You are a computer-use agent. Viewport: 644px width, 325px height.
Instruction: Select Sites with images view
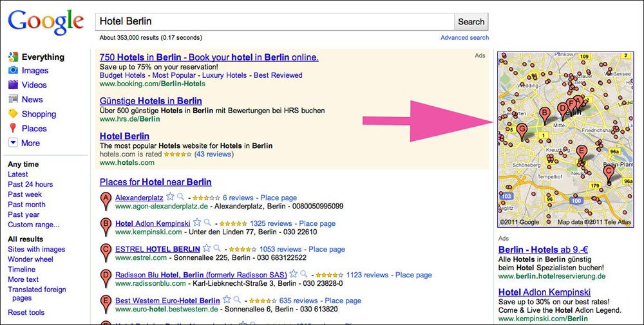pyautogui.click(x=37, y=249)
